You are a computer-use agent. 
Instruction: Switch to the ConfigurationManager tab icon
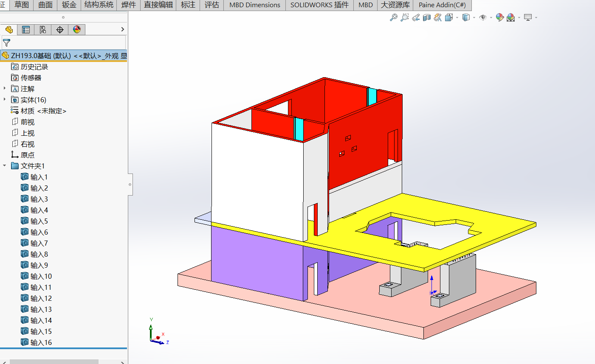click(x=43, y=29)
